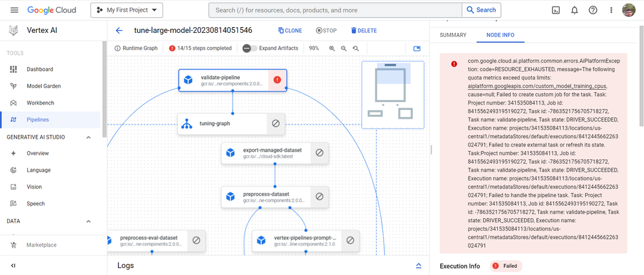Zoom in on the pipeline graph
644x275 pixels.
click(332, 48)
